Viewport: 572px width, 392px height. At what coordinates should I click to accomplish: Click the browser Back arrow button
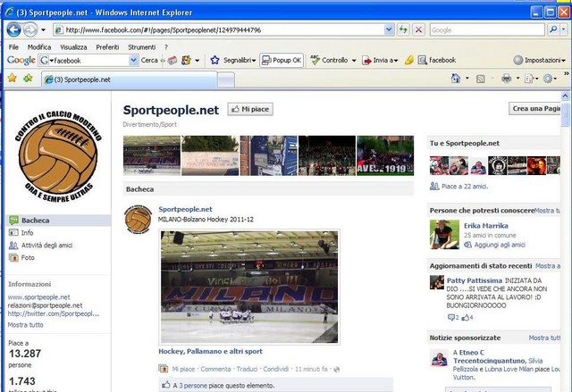point(13,29)
